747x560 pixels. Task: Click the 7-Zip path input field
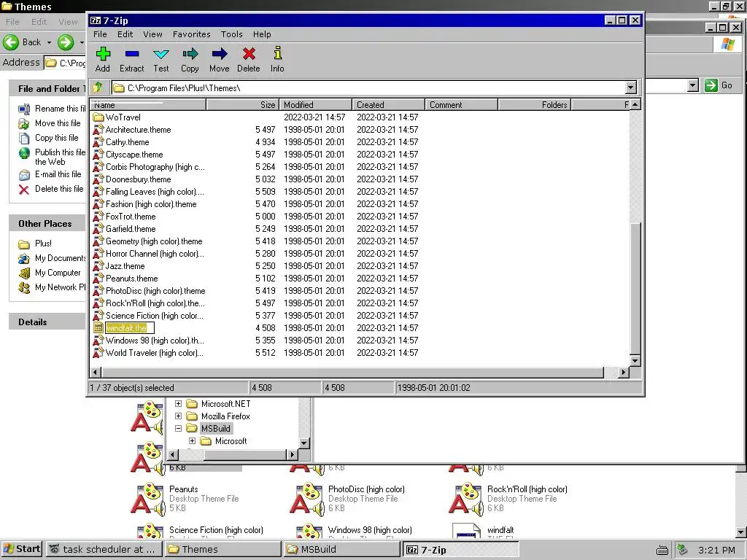pyautogui.click(x=369, y=87)
